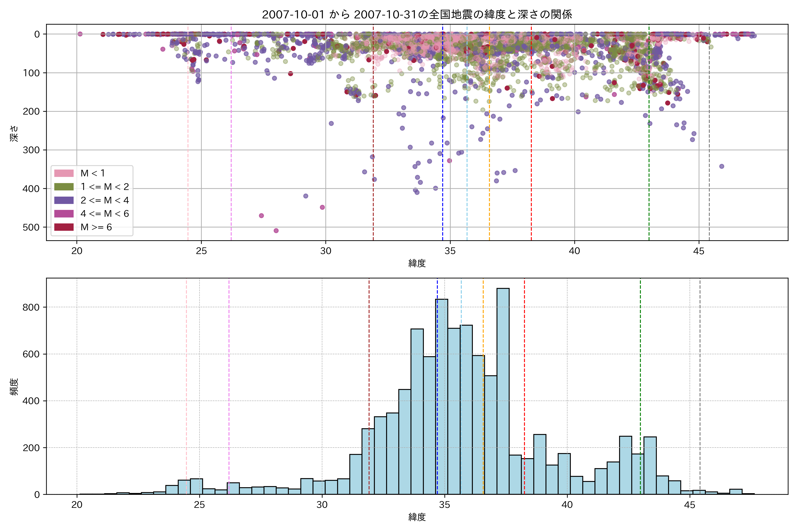
Task: Click the pink M < 1 legend swatch
Action: 64,173
